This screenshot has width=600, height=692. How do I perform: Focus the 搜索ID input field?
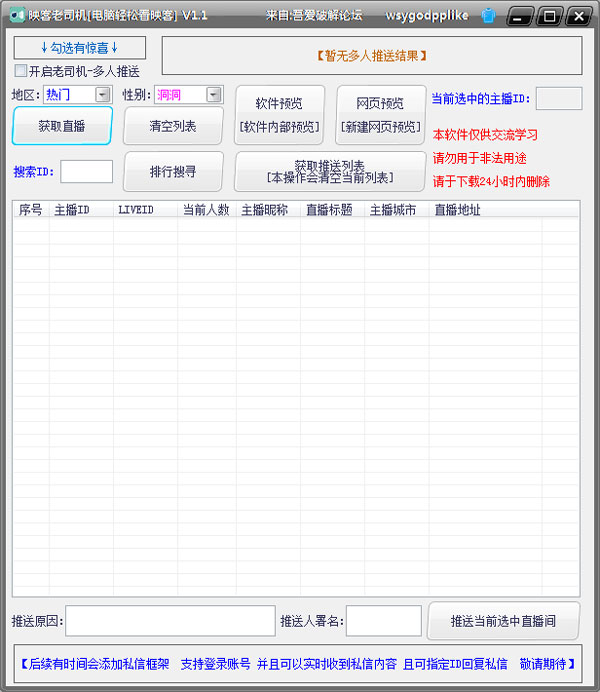pos(86,172)
